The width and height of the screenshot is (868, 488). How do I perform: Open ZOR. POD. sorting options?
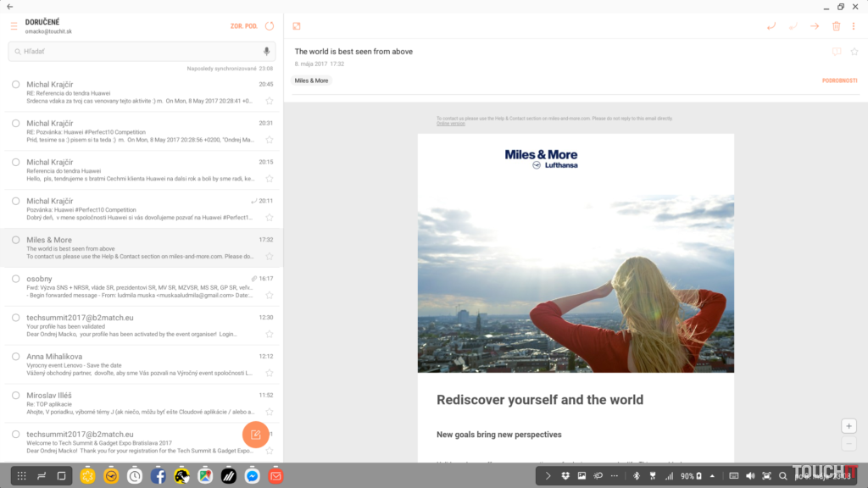click(x=244, y=26)
